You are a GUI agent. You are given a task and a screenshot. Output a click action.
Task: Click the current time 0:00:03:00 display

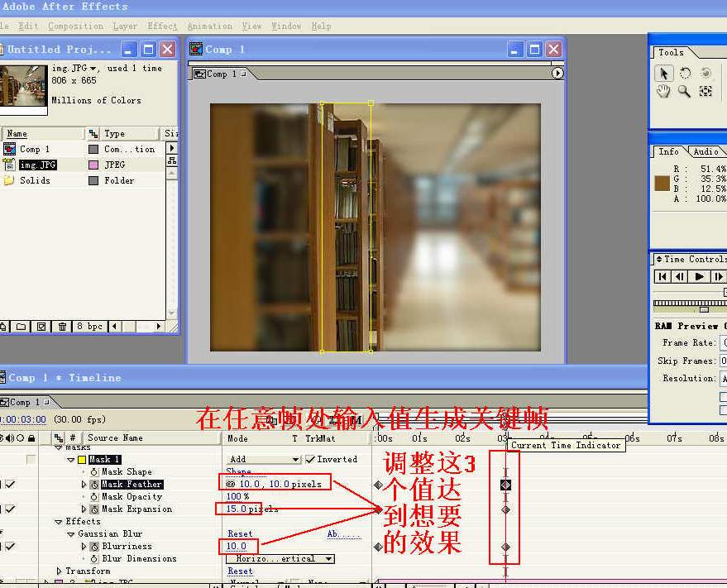point(22,419)
